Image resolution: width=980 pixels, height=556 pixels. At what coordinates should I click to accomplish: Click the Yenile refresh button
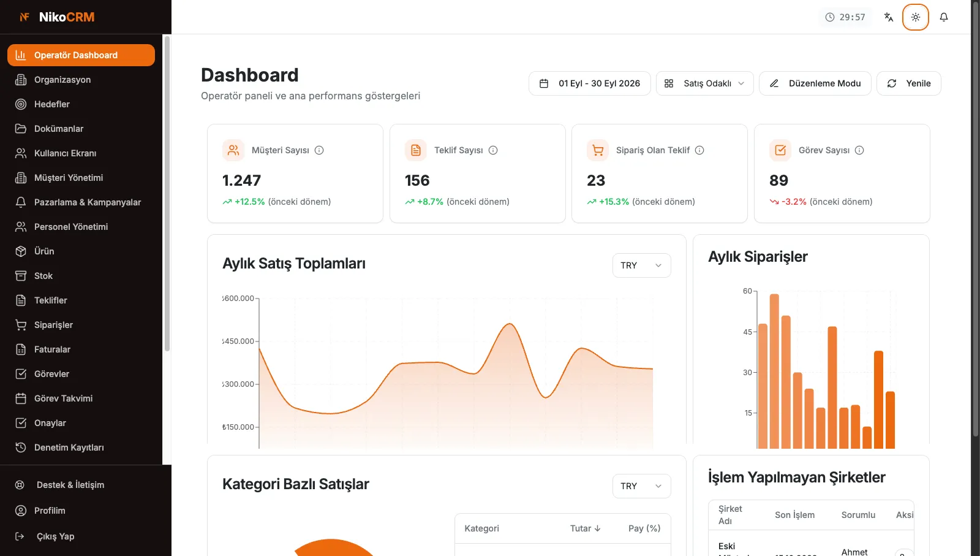(909, 83)
